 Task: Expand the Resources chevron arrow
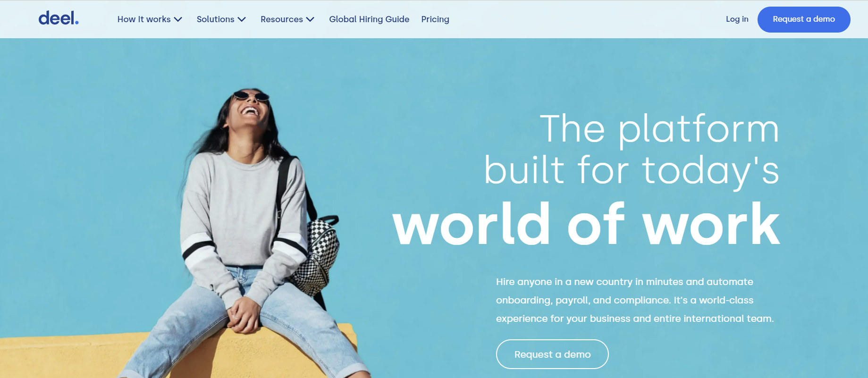click(x=310, y=19)
